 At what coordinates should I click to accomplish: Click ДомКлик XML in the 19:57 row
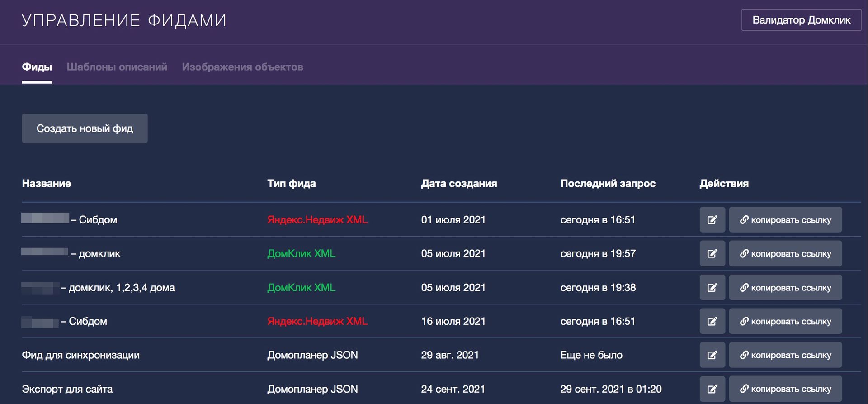coord(301,253)
